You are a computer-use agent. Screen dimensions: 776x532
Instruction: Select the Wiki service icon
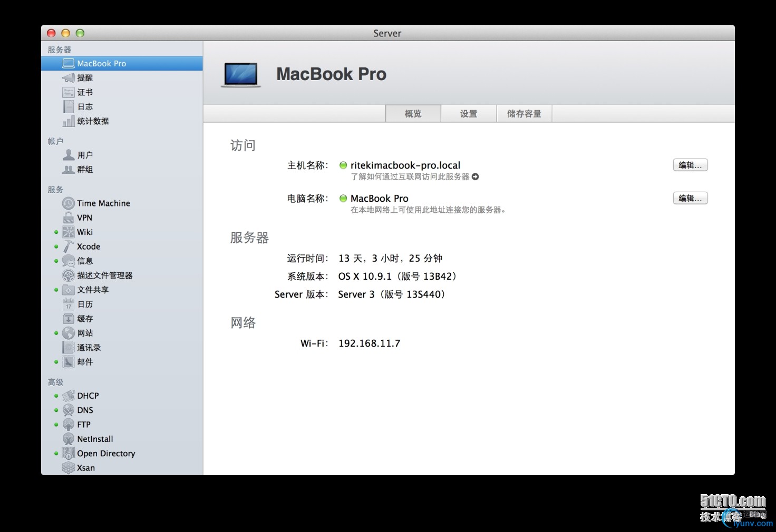[69, 232]
